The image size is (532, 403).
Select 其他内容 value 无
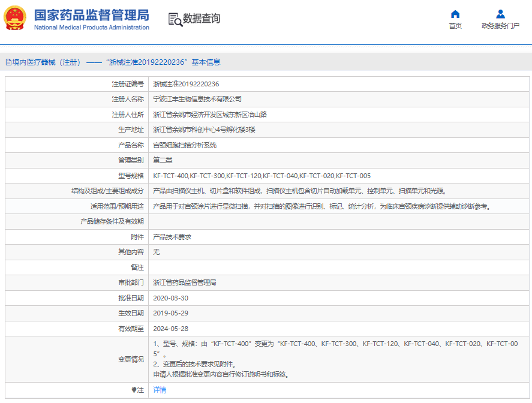pyautogui.click(x=156, y=252)
